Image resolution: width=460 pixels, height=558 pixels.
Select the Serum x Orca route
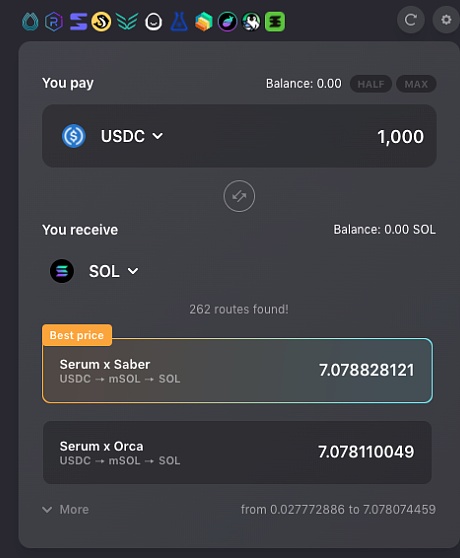coord(237,452)
